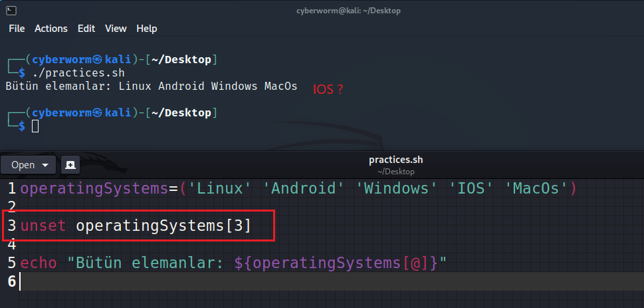644x308 pixels.
Task: Click the practices.sh title in editor header
Action: 395,160
